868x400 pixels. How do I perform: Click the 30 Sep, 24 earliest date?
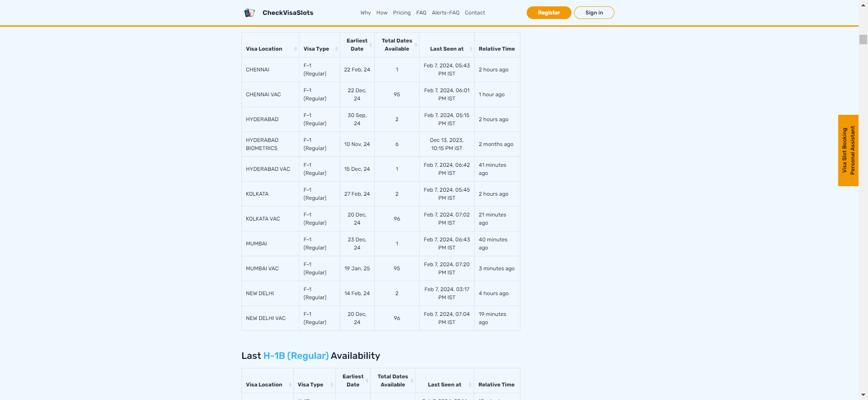(x=357, y=119)
